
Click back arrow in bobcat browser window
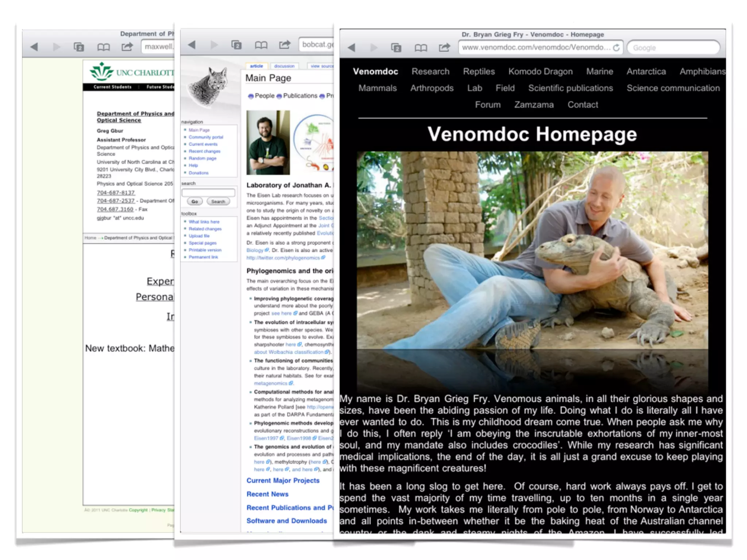[x=192, y=45]
